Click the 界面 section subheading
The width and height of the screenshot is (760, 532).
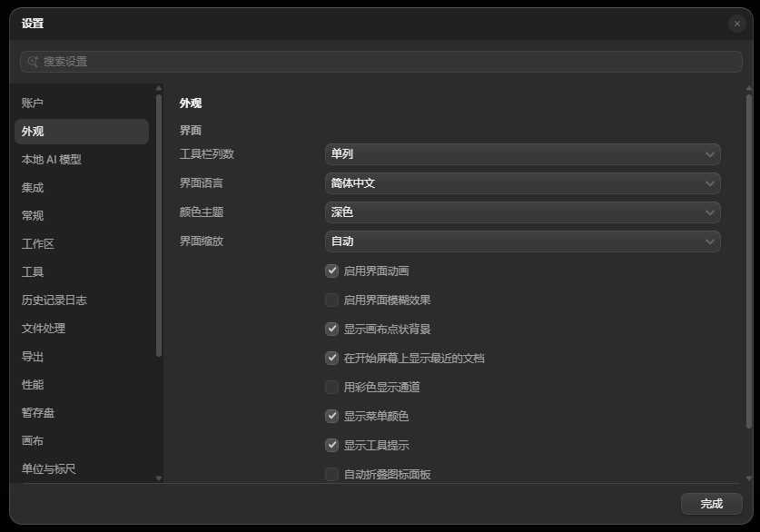[191, 131]
